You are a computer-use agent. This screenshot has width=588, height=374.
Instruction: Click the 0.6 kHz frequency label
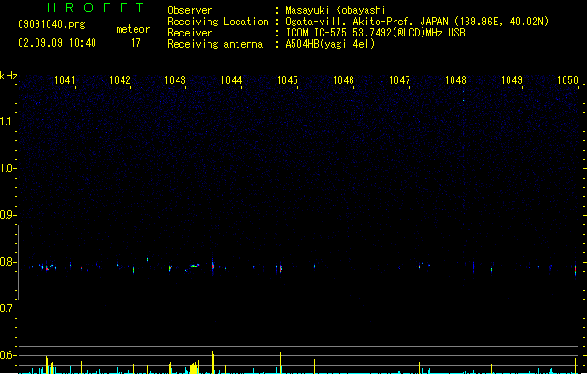(7, 355)
